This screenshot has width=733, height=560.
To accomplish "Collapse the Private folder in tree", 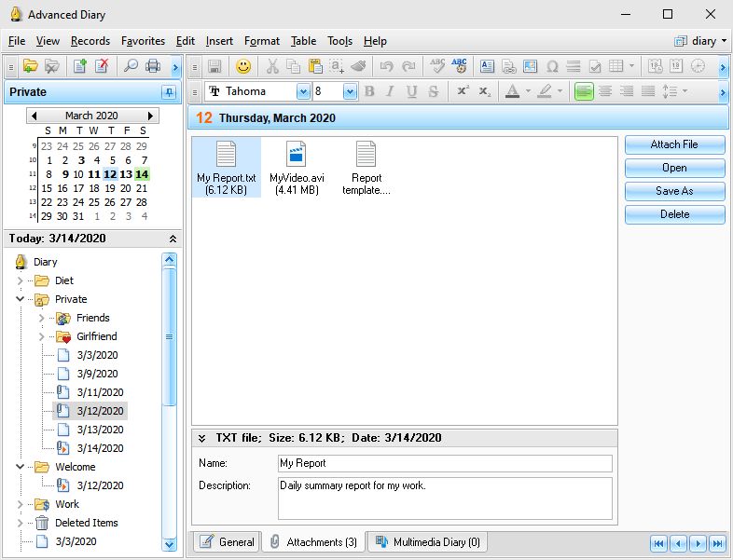I will click(x=20, y=299).
